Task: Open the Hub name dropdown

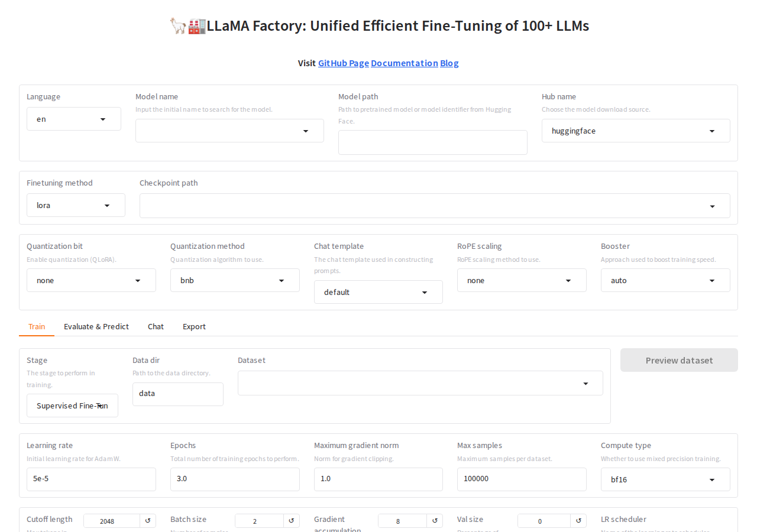Action: (x=636, y=131)
